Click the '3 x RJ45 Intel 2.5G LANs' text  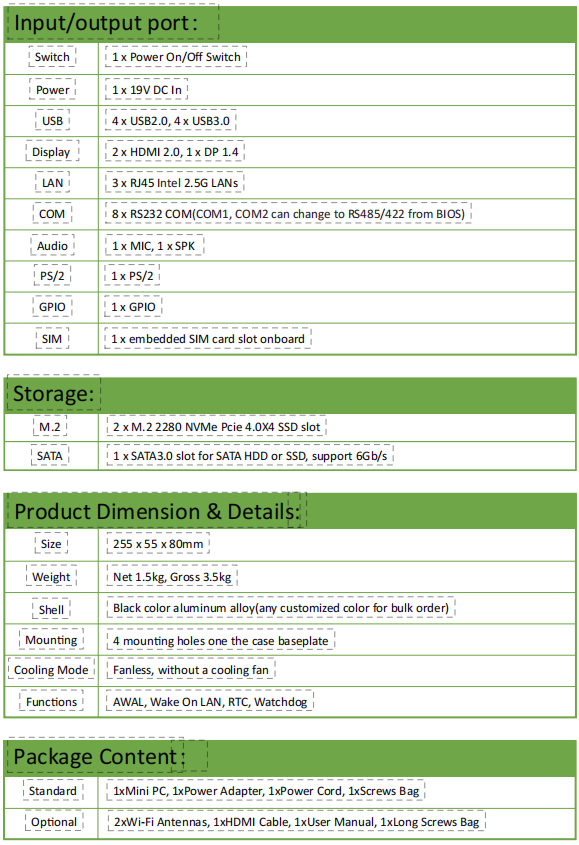175,183
